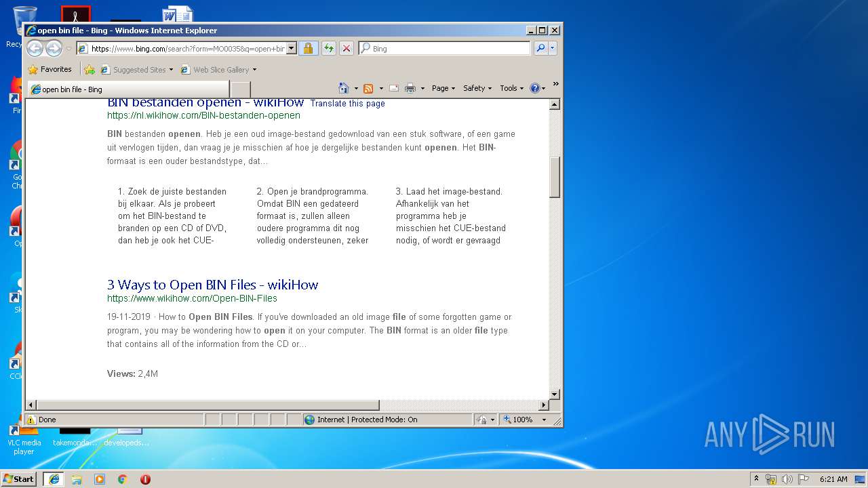Open Windows Media Player taskbar icon
The image size is (868, 488).
click(x=100, y=479)
